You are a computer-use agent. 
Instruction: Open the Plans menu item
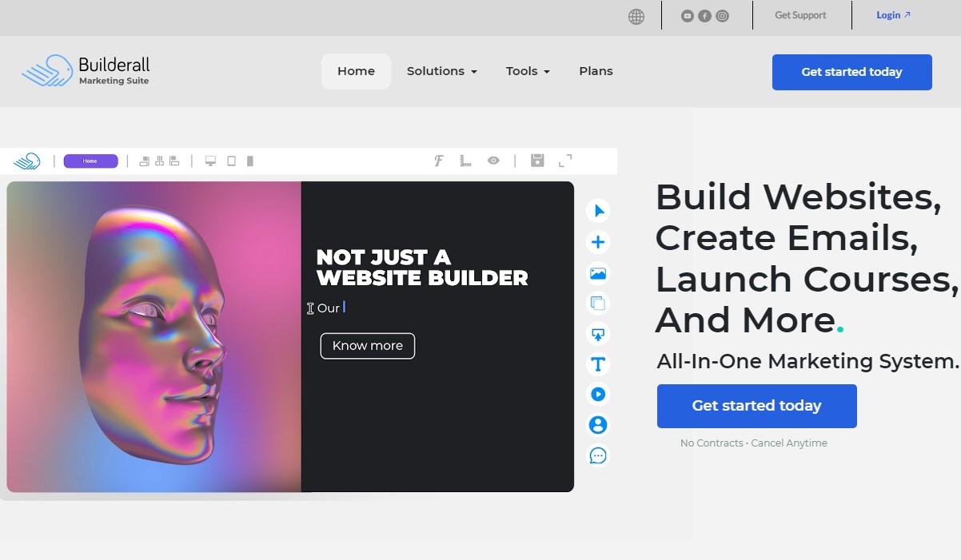coord(596,71)
